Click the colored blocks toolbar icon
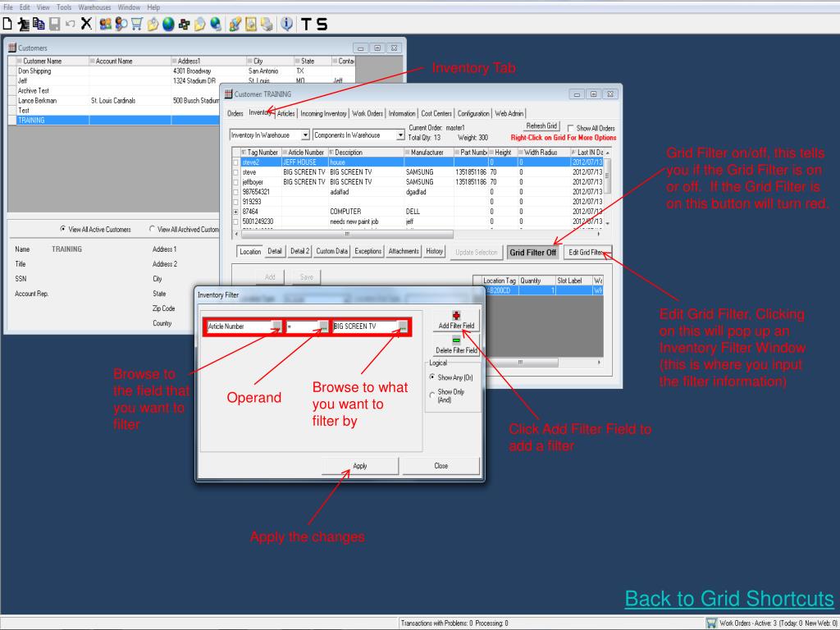840x630 pixels. (x=185, y=24)
